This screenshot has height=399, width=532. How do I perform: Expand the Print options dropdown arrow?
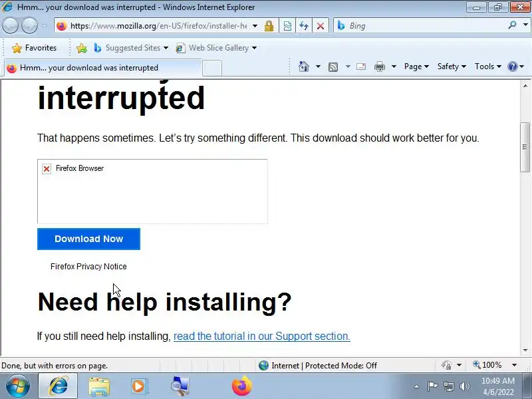click(394, 66)
